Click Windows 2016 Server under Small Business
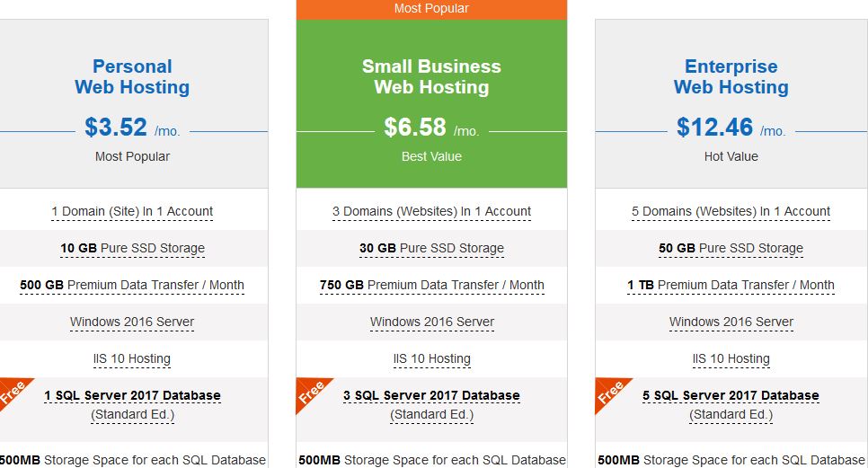This screenshot has width=868, height=468. click(x=431, y=322)
